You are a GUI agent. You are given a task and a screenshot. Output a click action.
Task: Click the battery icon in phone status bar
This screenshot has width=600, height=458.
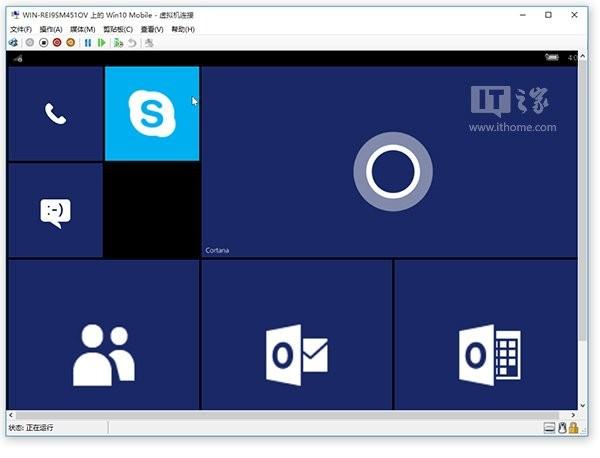[x=552, y=57]
